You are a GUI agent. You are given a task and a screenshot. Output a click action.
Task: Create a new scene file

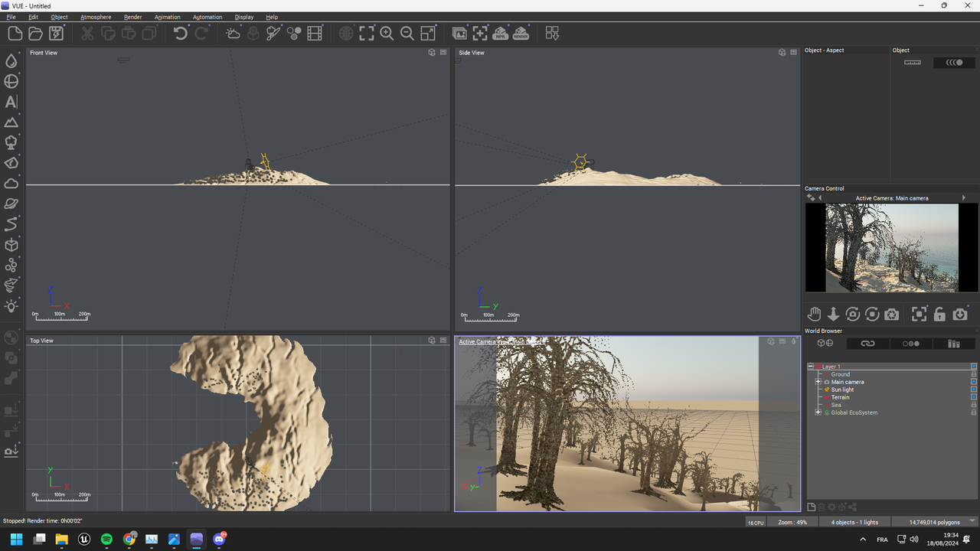click(x=15, y=33)
